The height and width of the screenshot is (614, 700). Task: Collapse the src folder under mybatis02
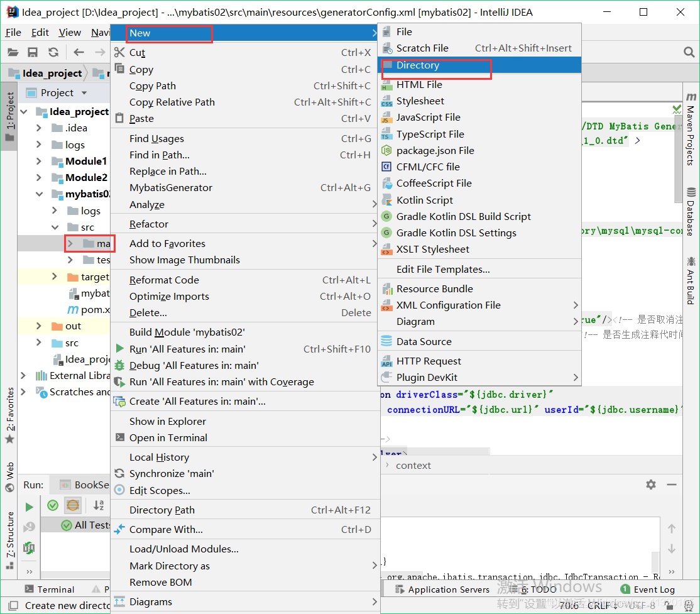click(55, 228)
